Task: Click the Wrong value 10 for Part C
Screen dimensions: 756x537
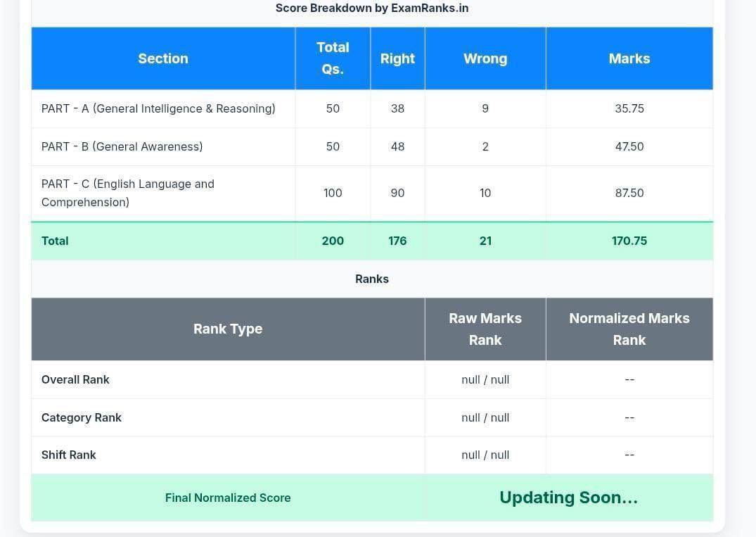Action: pos(485,193)
